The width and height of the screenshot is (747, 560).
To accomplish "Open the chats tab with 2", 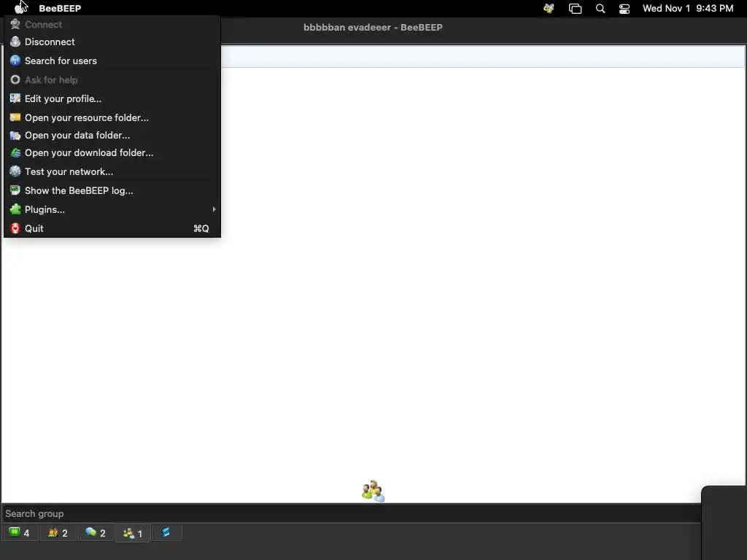I will 96,533.
